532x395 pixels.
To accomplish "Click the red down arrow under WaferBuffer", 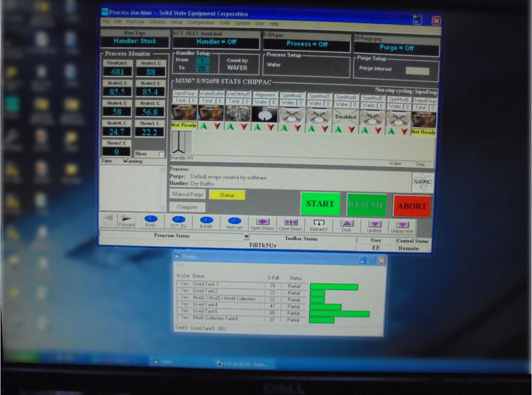I will [217, 126].
